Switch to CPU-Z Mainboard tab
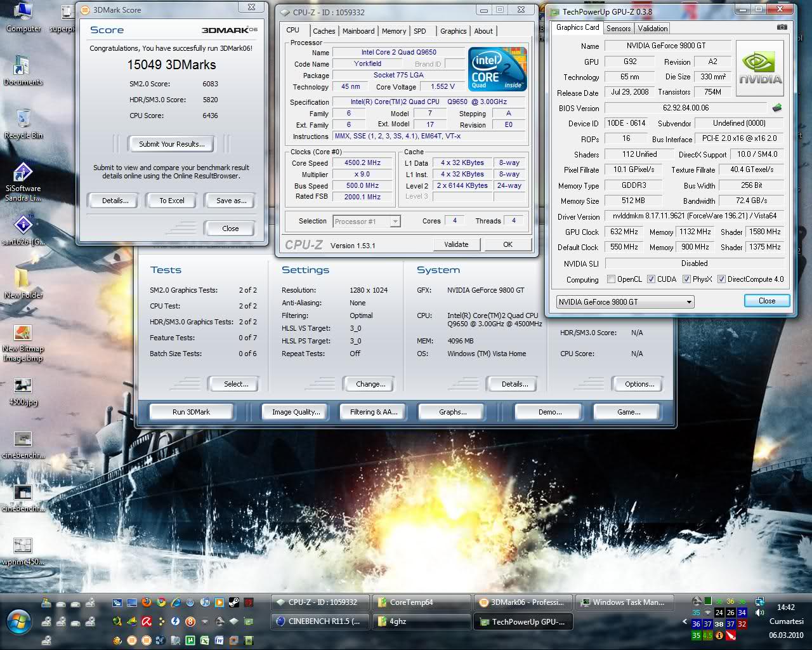 pyautogui.click(x=358, y=31)
